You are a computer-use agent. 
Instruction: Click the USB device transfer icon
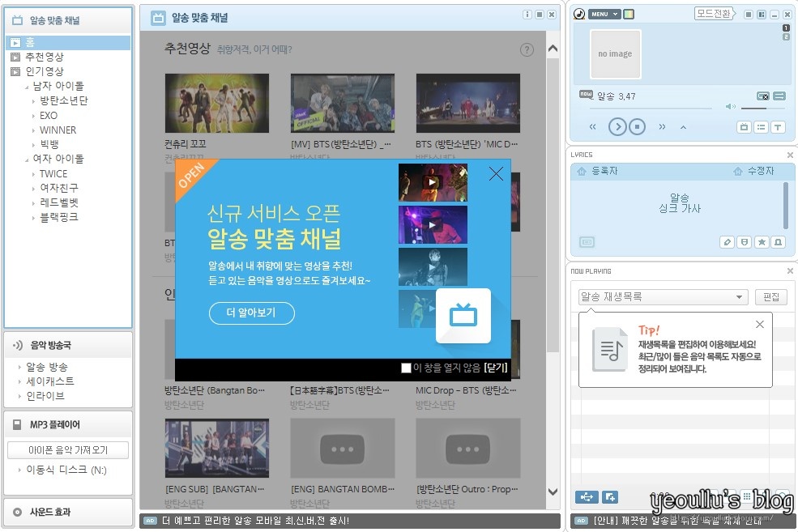pos(587,497)
